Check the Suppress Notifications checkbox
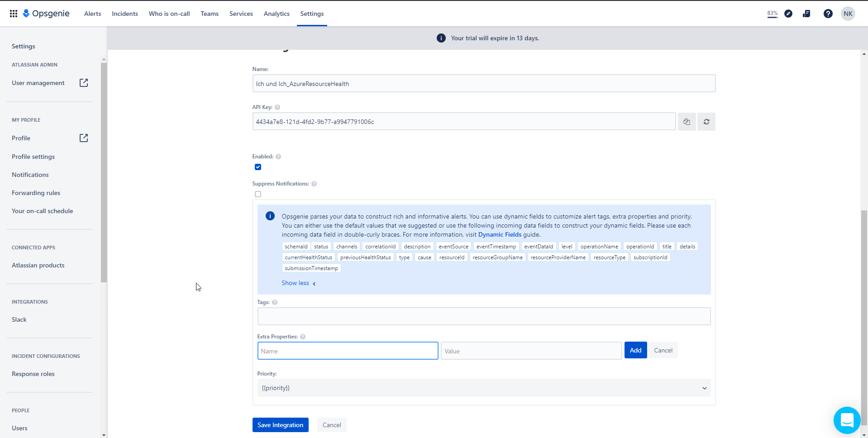868x438 pixels. click(258, 194)
